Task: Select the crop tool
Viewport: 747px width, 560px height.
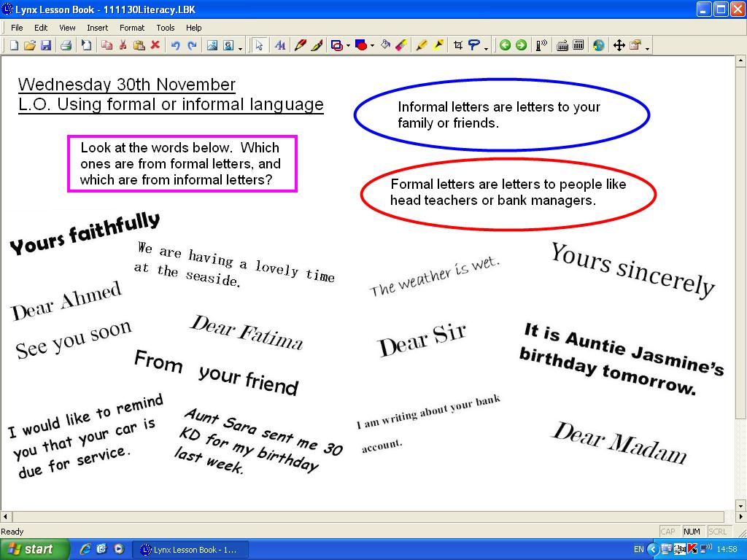Action: pyautogui.click(x=458, y=44)
